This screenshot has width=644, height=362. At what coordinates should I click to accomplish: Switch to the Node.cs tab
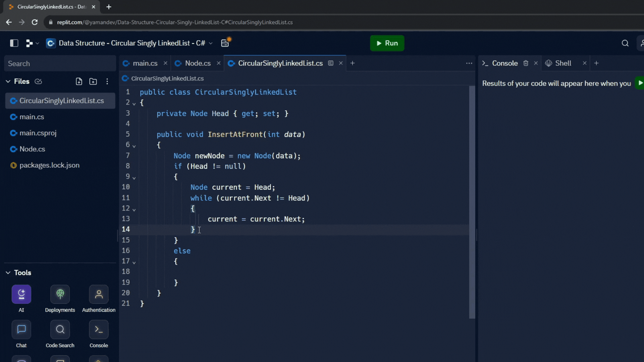tap(198, 63)
